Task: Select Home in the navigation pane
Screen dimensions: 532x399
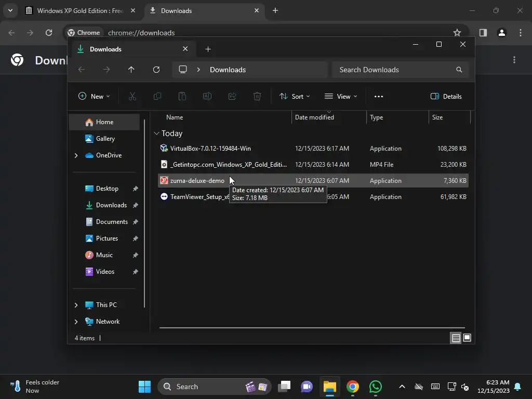Action: click(x=104, y=122)
